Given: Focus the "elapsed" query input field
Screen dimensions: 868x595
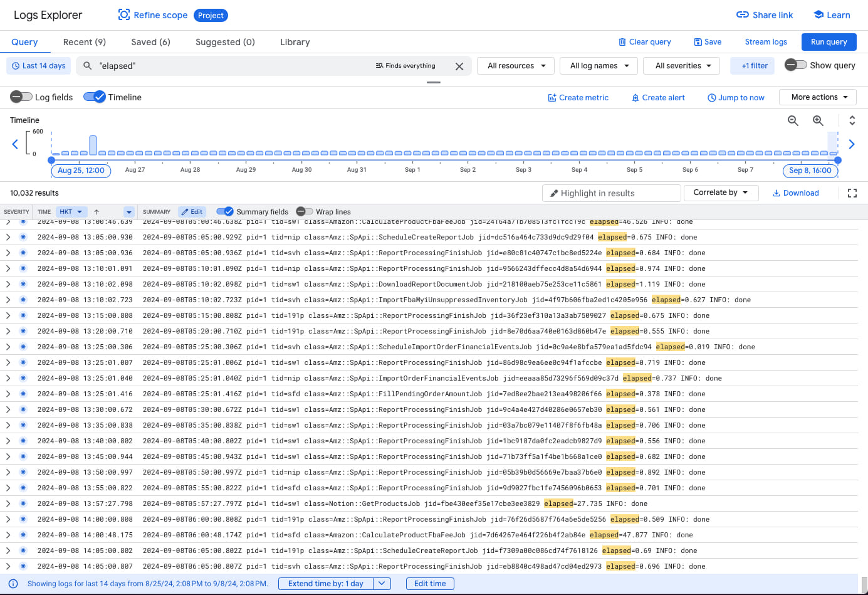Looking at the screenshot, I should [x=232, y=66].
